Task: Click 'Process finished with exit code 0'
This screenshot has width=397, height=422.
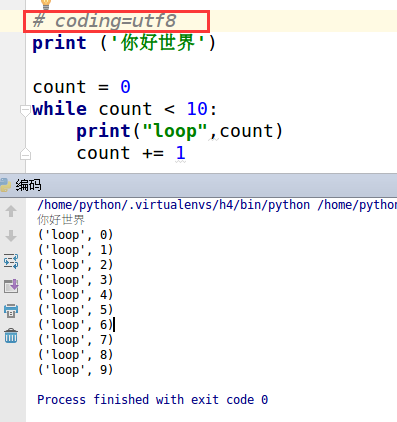Action: (x=153, y=399)
